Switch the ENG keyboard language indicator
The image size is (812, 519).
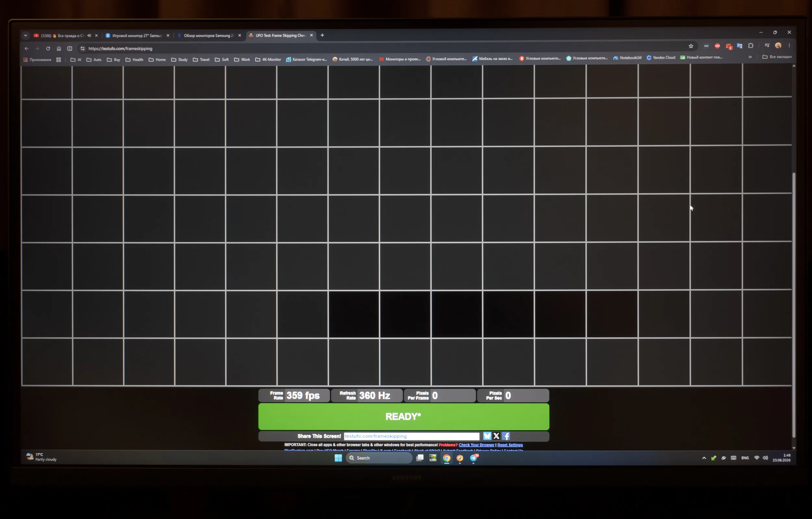pyautogui.click(x=745, y=458)
